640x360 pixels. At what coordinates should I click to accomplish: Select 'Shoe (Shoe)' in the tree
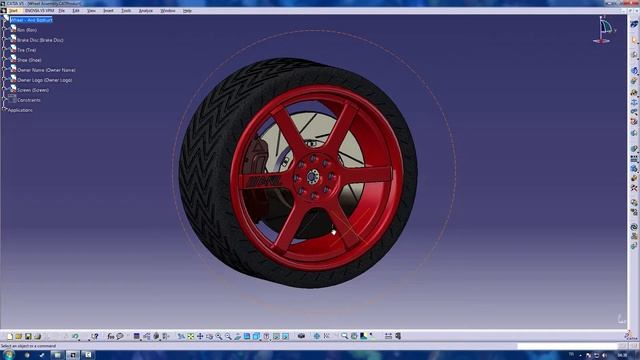click(x=29, y=60)
